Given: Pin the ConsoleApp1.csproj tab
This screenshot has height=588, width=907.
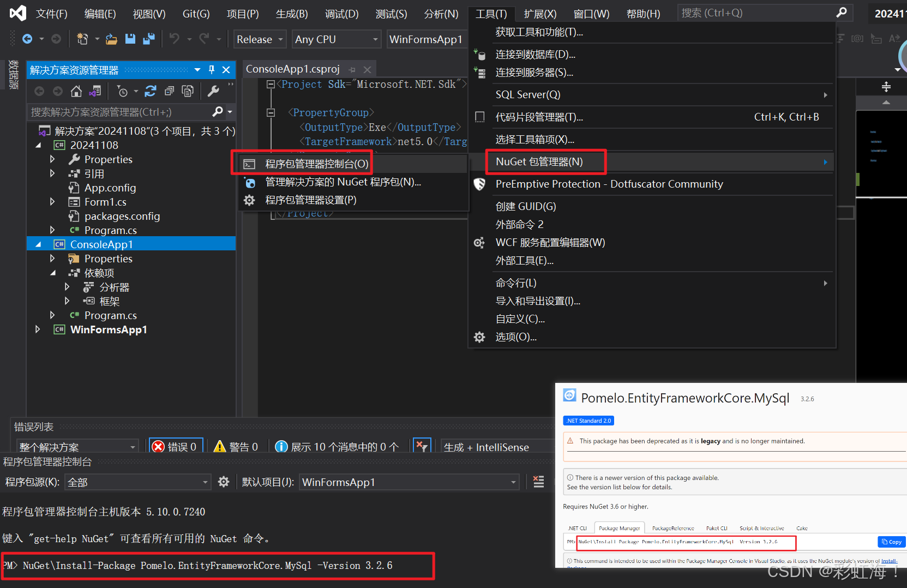Looking at the screenshot, I should (352, 70).
